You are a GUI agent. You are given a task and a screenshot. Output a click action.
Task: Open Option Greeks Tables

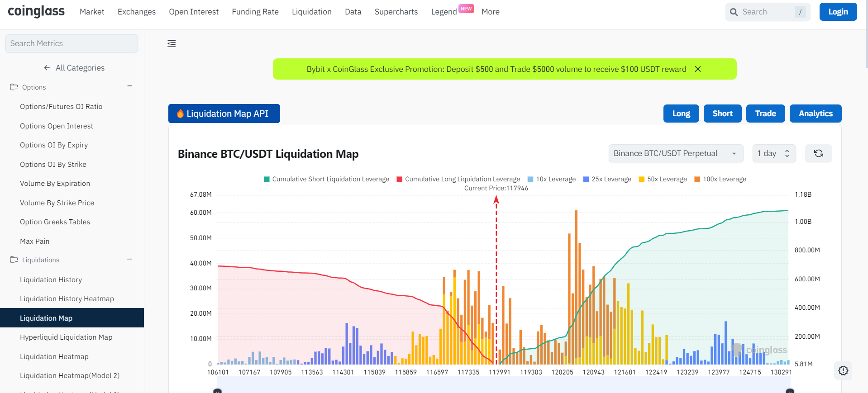(55, 222)
